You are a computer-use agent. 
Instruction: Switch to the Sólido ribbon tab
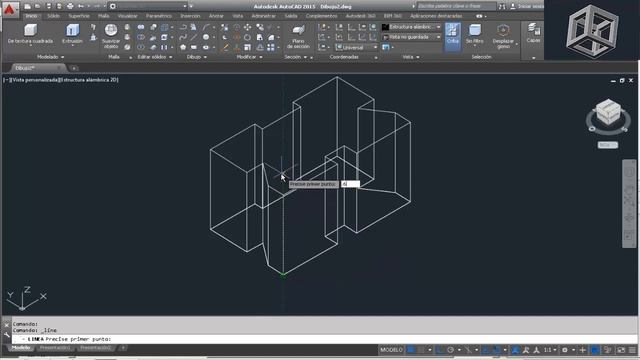[53, 16]
